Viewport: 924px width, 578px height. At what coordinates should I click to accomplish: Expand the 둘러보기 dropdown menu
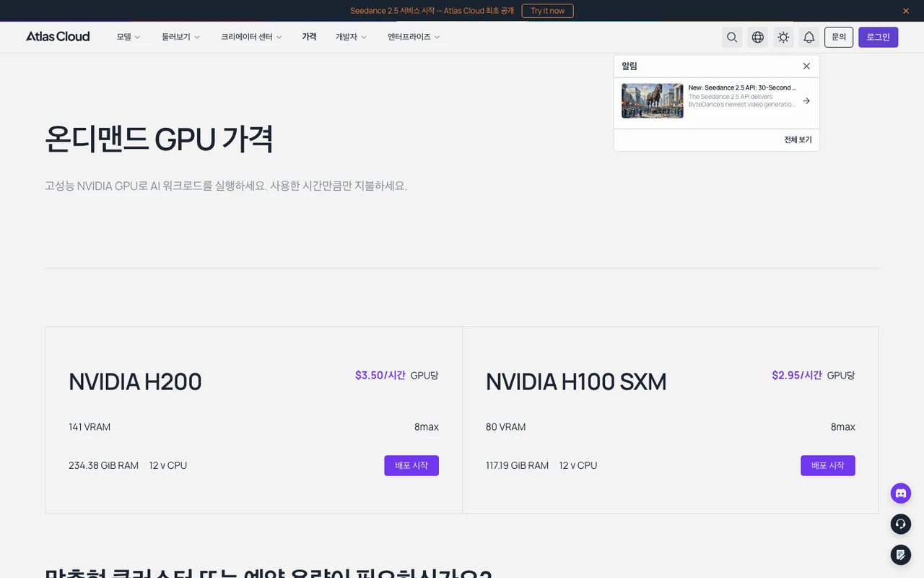pos(180,37)
